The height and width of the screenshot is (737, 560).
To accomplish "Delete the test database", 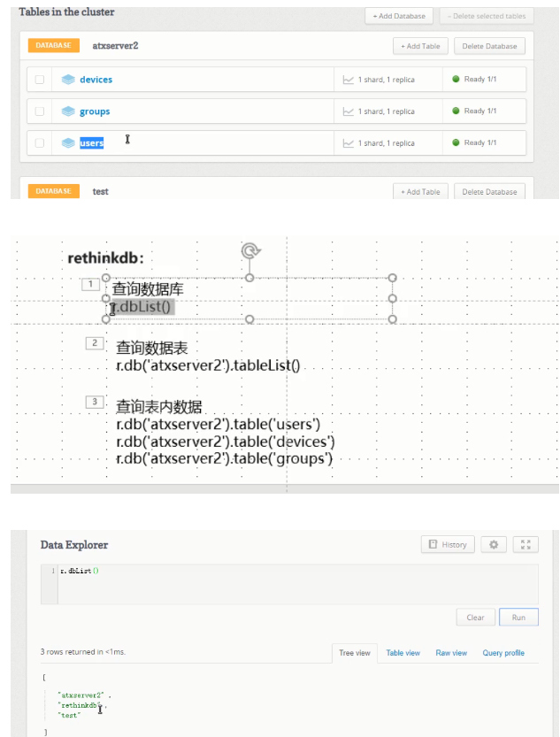I will click(489, 191).
